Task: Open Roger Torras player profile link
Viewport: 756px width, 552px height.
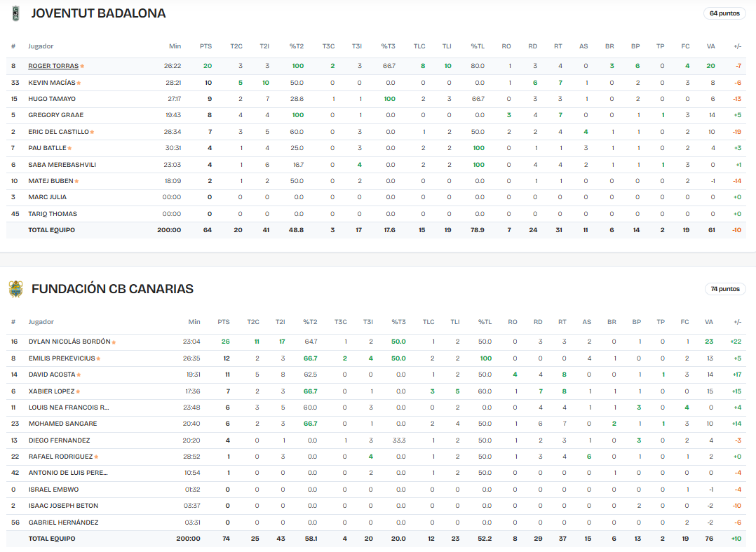Action: [53, 66]
